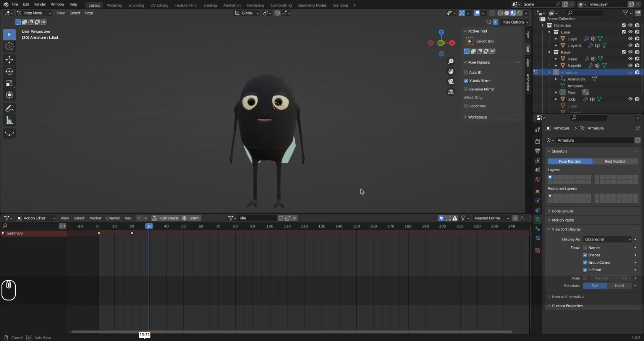Viewport: 644px width, 341px height.
Task: Toggle Show Shapes checkbox
Action: click(x=585, y=255)
